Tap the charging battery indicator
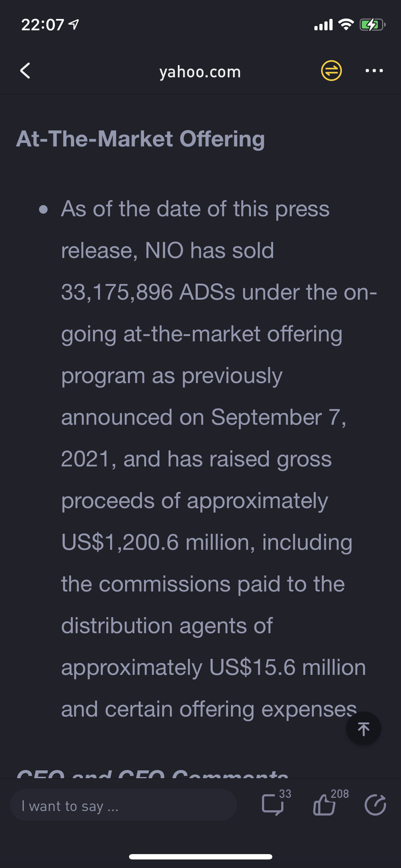This screenshot has width=401, height=868. (x=372, y=25)
